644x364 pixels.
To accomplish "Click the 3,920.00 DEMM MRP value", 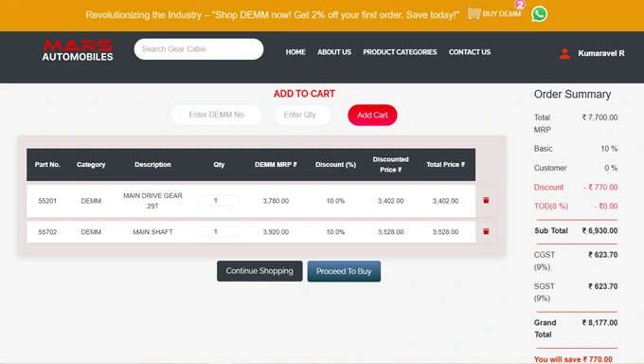I will point(276,232).
